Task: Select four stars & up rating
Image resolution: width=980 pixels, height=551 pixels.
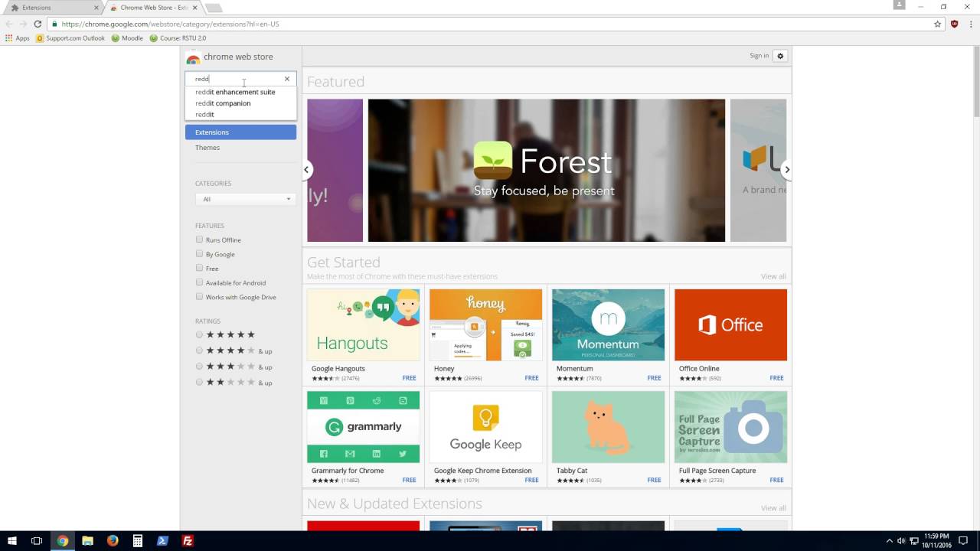Action: [x=199, y=350]
